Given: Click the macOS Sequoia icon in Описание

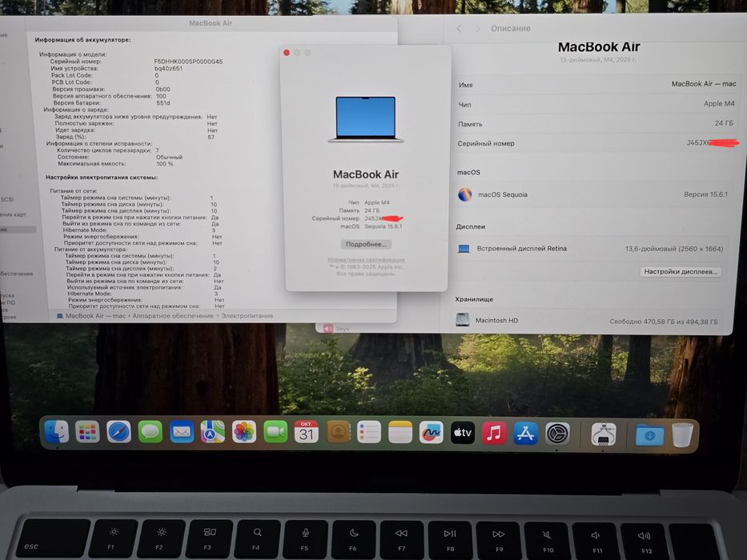Looking at the screenshot, I should pos(465,194).
